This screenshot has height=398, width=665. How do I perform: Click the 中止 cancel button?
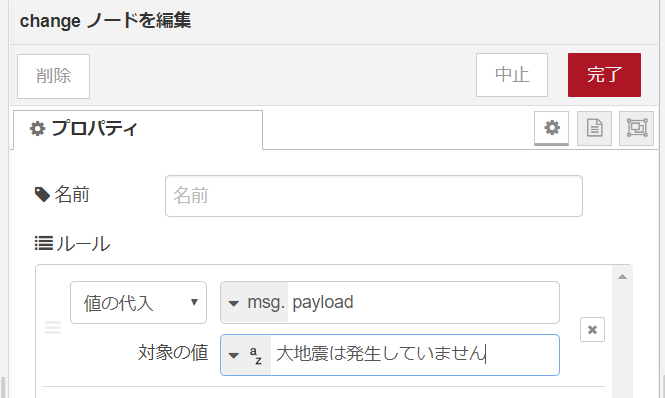[511, 75]
